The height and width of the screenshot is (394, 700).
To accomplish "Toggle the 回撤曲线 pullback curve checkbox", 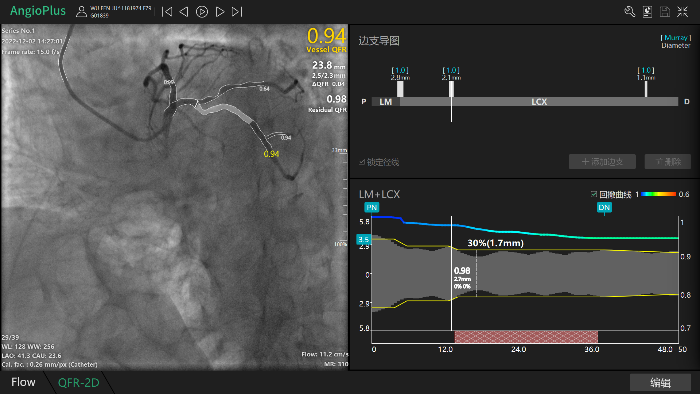I will pos(594,194).
